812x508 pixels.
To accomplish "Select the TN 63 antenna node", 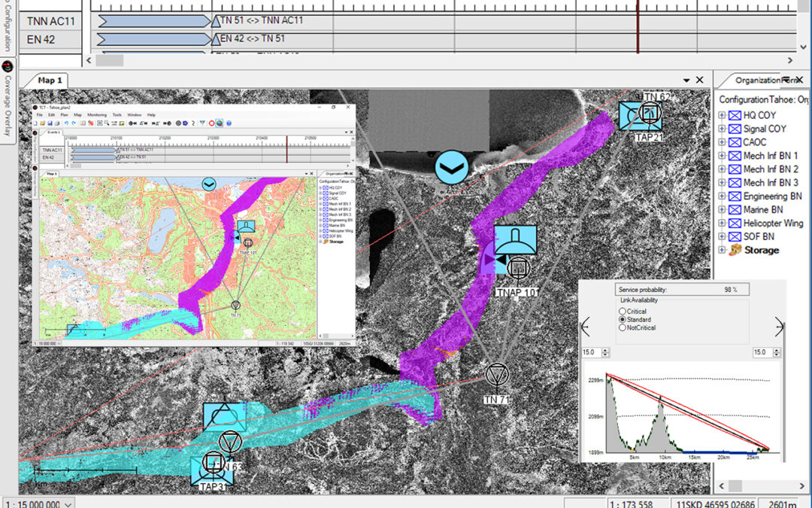I will pos(231,443).
